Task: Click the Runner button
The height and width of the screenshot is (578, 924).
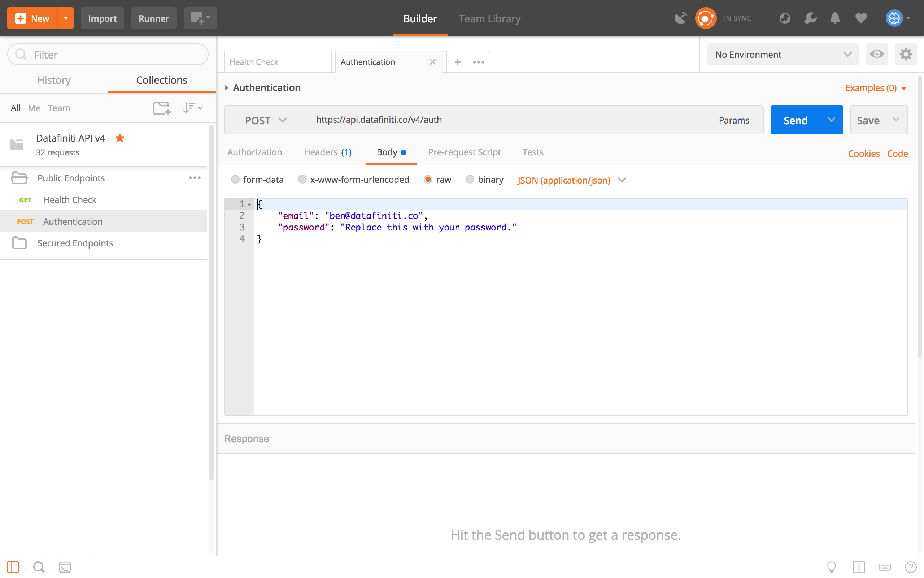Action: click(154, 18)
